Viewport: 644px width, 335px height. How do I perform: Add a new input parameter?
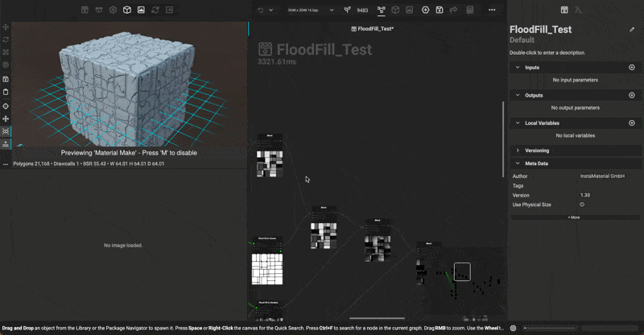coord(632,68)
